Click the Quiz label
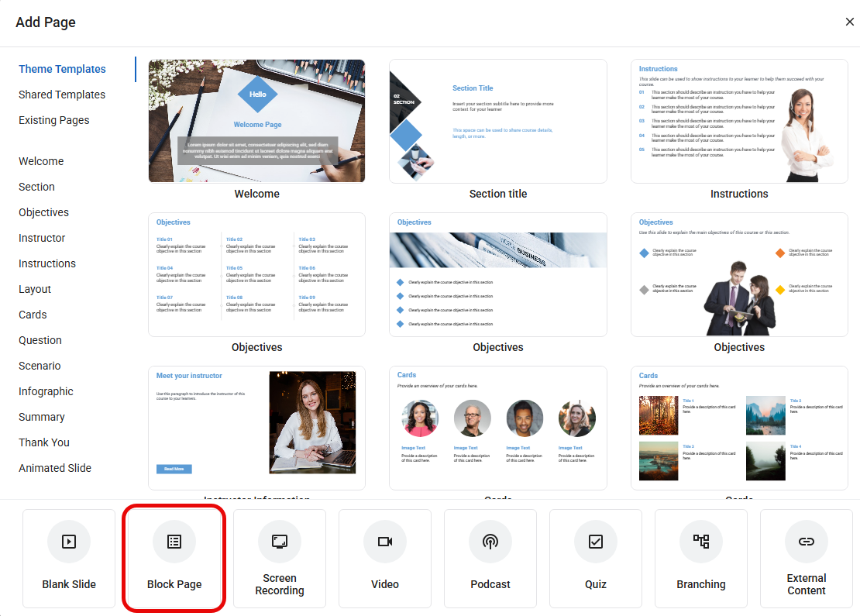This screenshot has width=860, height=616. [x=596, y=584]
